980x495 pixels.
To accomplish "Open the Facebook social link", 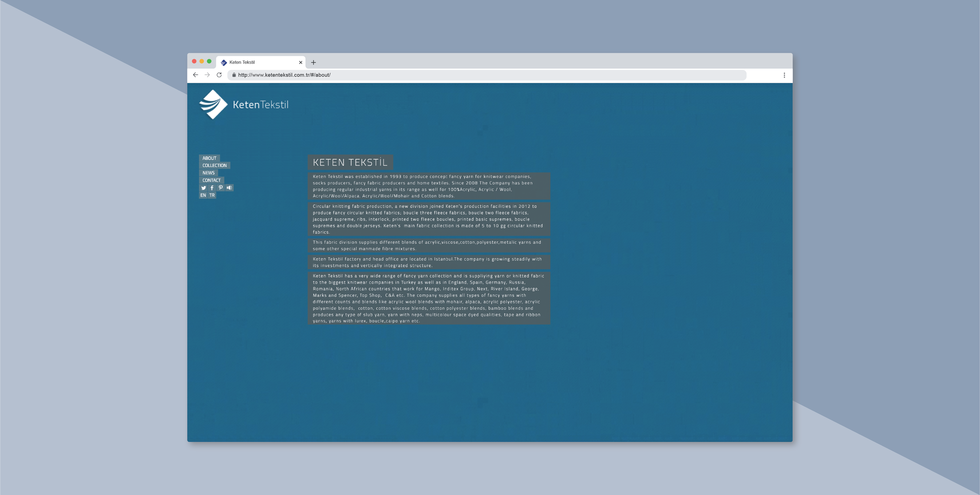I will pyautogui.click(x=212, y=188).
